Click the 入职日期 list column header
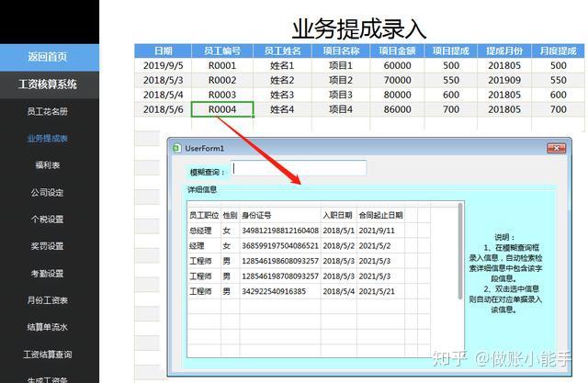Screen dimensions: 588x383 pos(337,215)
